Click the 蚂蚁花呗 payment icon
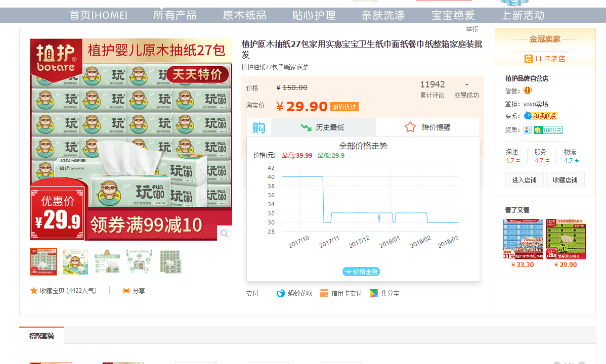Viewport: 606px width, 364px height. (281, 293)
